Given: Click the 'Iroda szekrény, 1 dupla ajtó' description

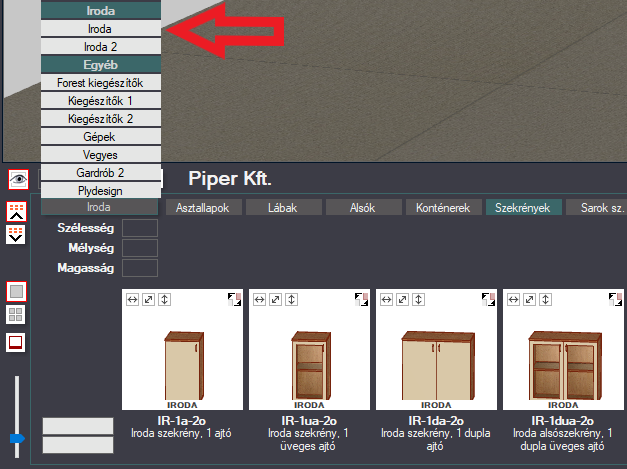Looking at the screenshot, I should pos(435,439).
